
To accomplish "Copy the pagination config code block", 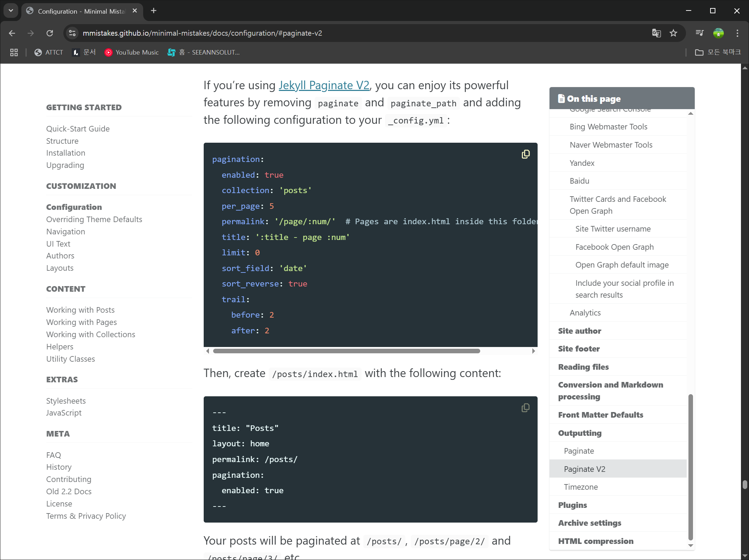I will (x=525, y=154).
